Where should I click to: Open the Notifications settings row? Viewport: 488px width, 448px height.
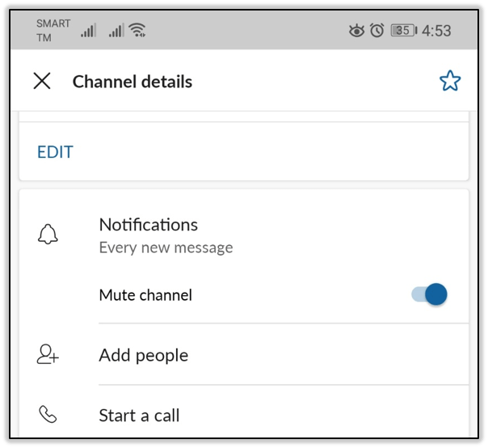coord(149,225)
